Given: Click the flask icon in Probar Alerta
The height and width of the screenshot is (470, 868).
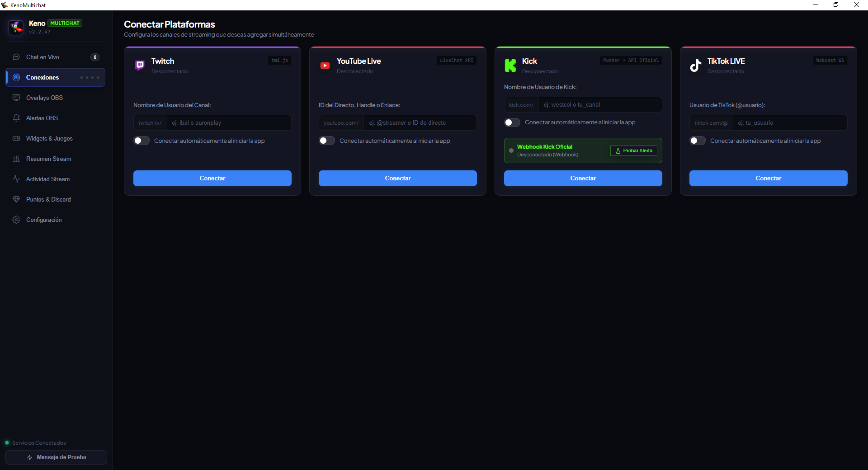Looking at the screenshot, I should pyautogui.click(x=618, y=151).
